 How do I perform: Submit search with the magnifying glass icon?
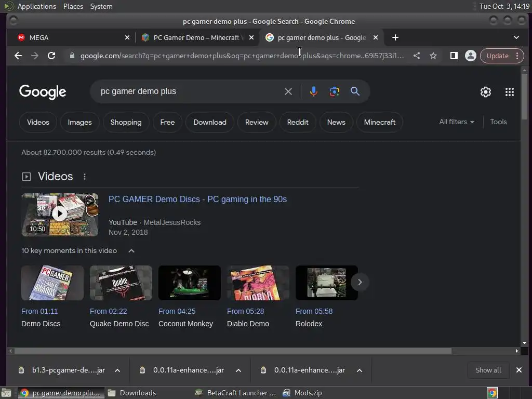[x=355, y=91]
